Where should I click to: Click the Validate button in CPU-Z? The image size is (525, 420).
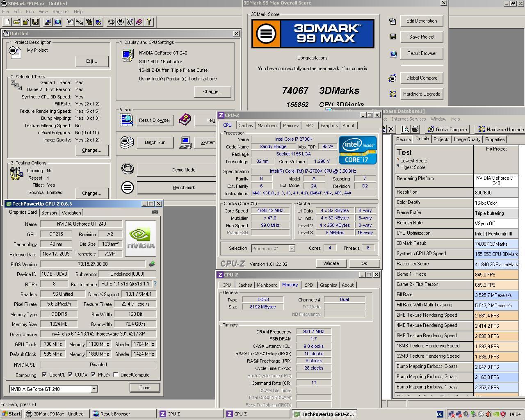331,263
